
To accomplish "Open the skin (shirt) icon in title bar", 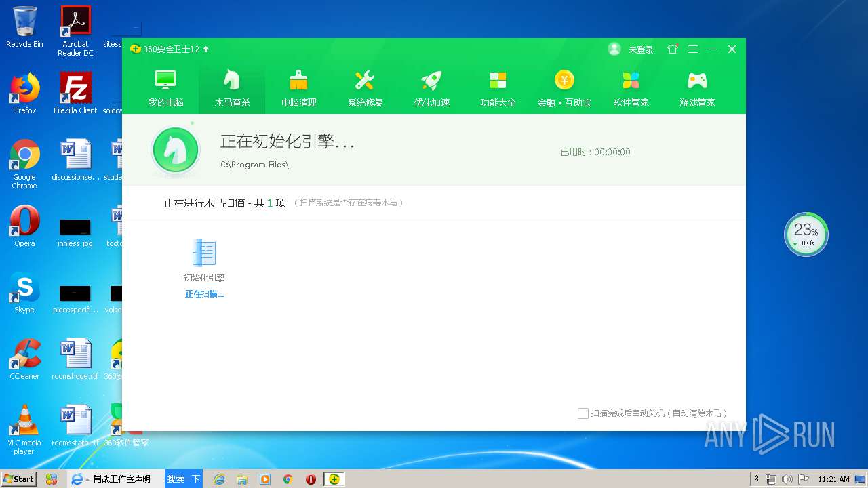I will click(x=672, y=49).
